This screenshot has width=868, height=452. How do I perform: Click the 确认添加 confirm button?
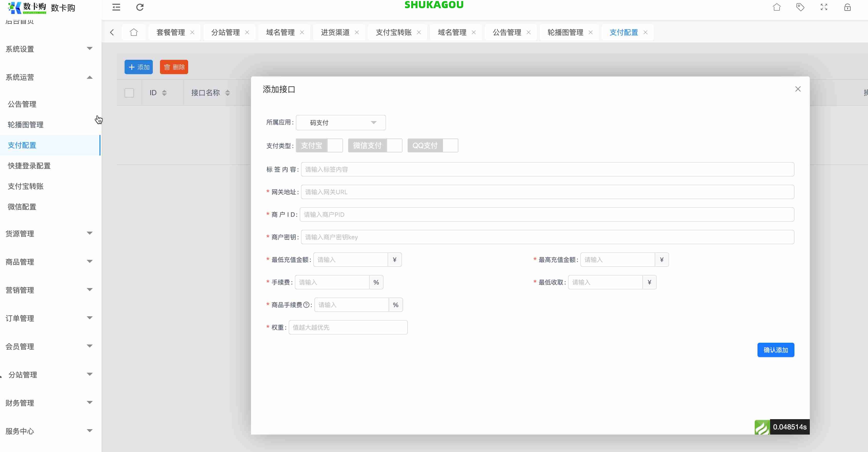pyautogui.click(x=776, y=350)
